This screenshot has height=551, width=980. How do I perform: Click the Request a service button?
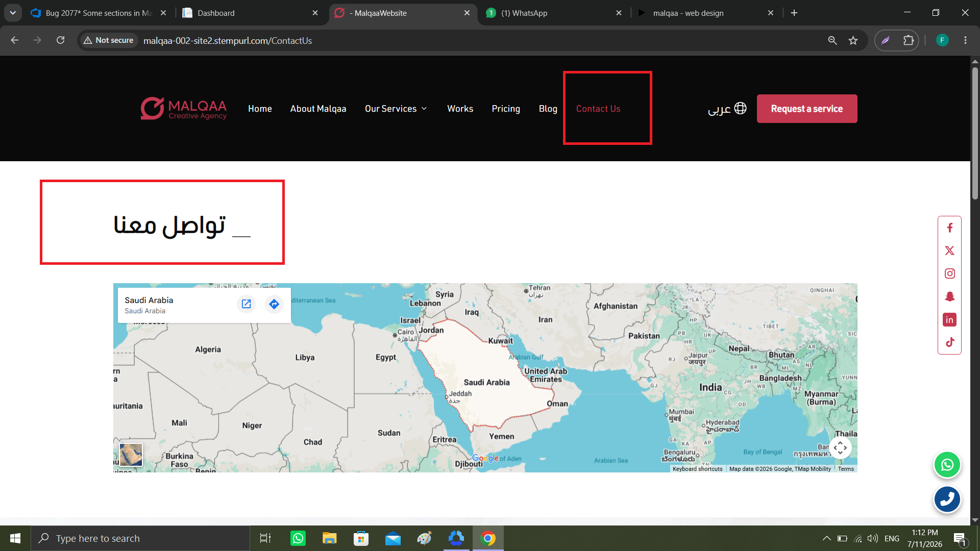[x=807, y=109]
